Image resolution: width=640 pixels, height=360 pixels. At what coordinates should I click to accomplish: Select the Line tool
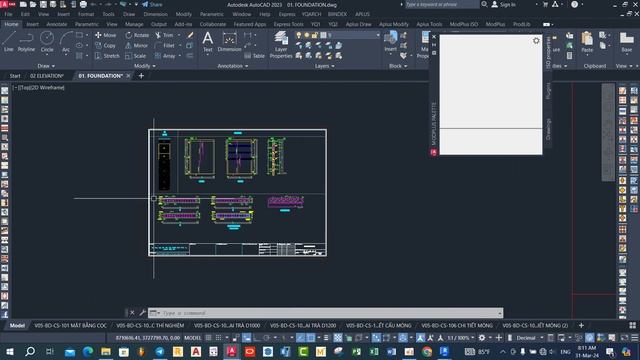9,43
